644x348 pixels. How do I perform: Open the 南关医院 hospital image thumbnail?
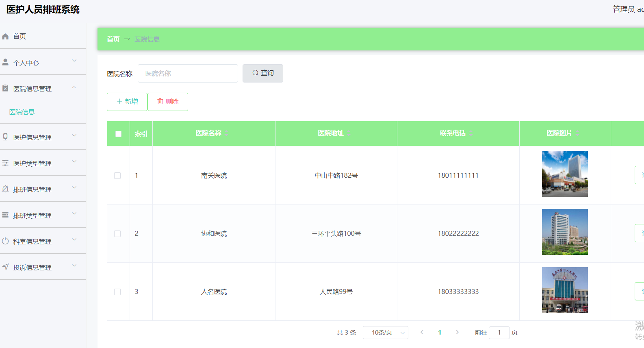coord(565,174)
